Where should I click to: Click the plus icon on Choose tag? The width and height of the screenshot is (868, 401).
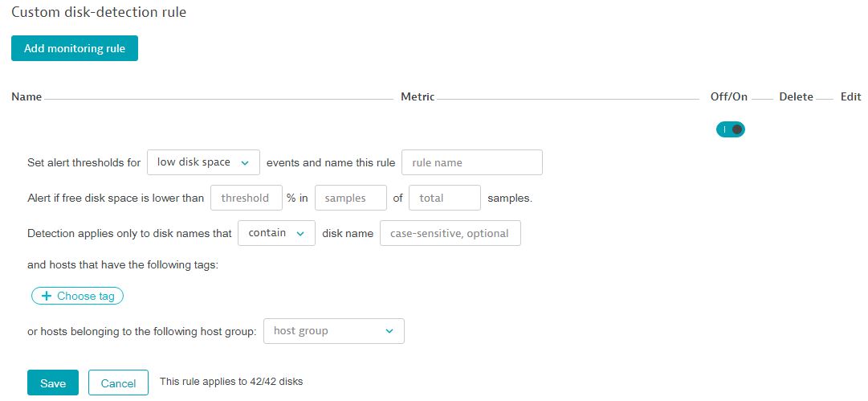tap(47, 297)
